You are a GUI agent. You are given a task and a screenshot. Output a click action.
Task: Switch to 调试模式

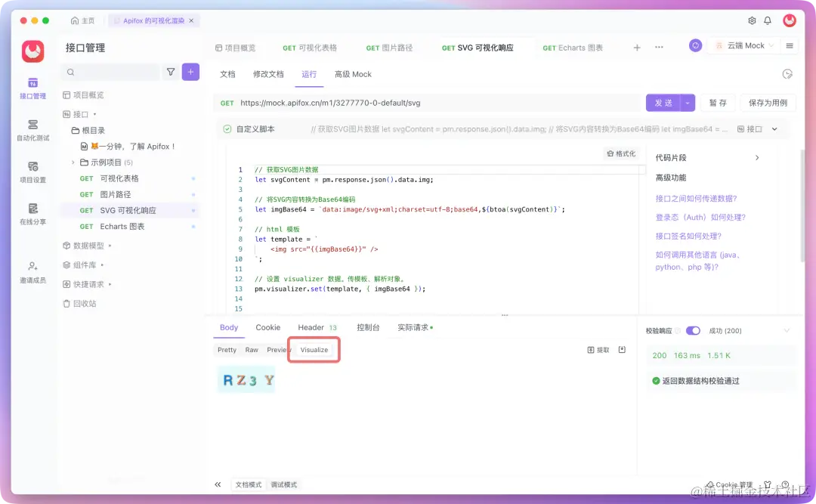tap(283, 485)
